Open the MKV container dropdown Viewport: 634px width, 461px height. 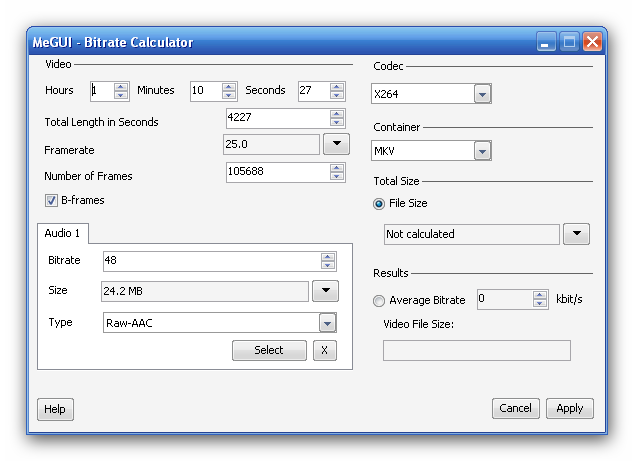(x=482, y=151)
